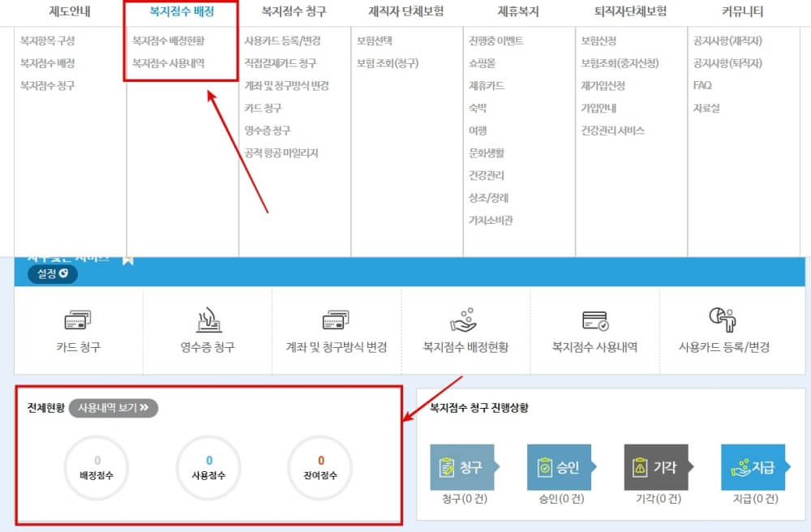This screenshot has width=811, height=532.
Task: Open 보험신청 submenu item
Action: tap(599, 41)
